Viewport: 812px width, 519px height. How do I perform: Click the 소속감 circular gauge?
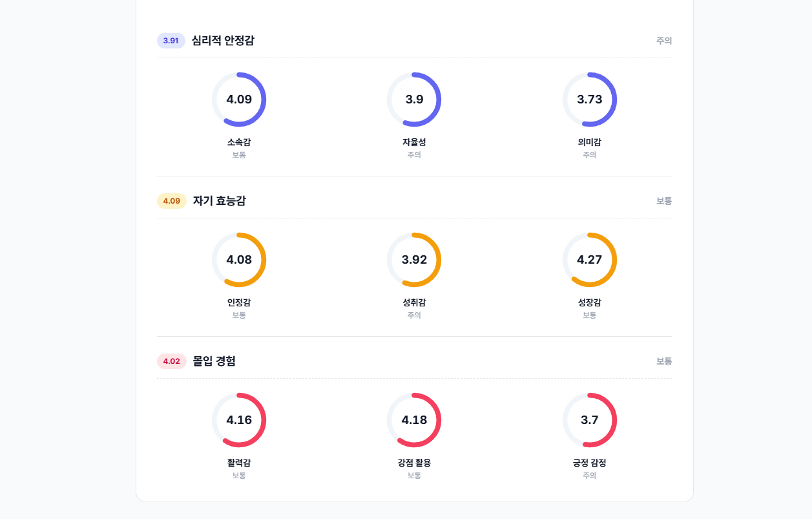(x=239, y=100)
